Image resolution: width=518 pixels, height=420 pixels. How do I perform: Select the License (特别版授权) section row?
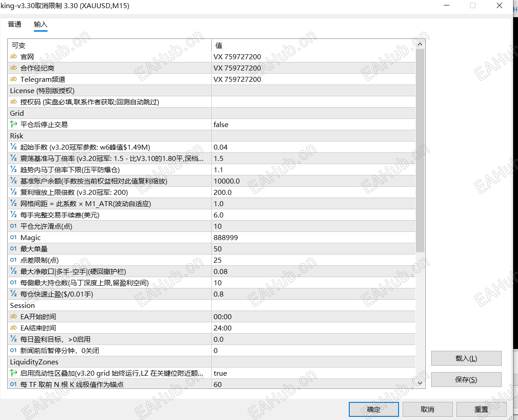coord(211,91)
